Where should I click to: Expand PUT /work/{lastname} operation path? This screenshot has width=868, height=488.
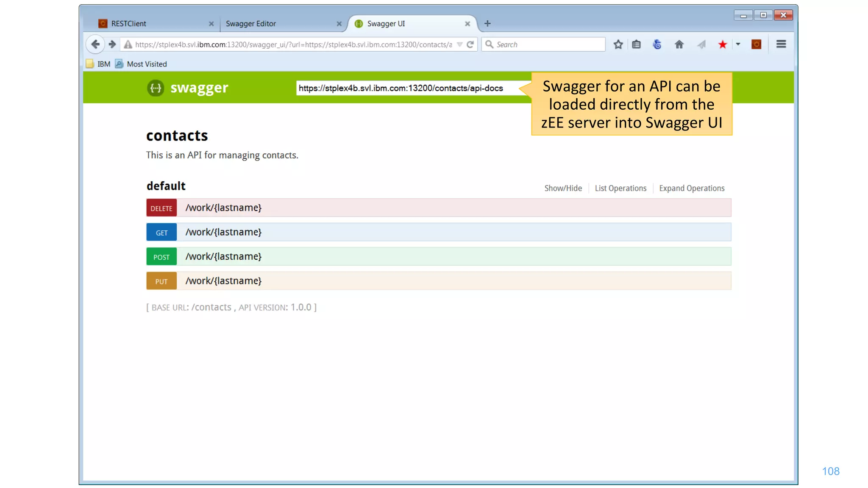pos(223,281)
